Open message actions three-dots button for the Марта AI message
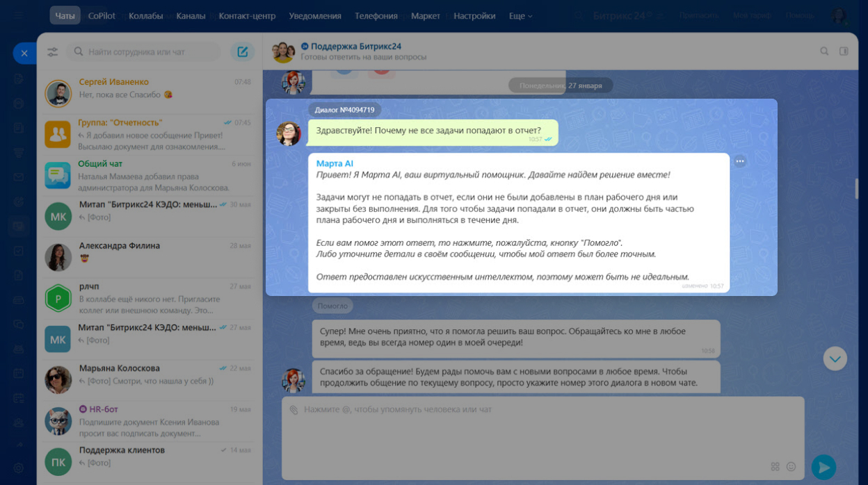Image resolution: width=868 pixels, height=485 pixels. [x=740, y=161]
